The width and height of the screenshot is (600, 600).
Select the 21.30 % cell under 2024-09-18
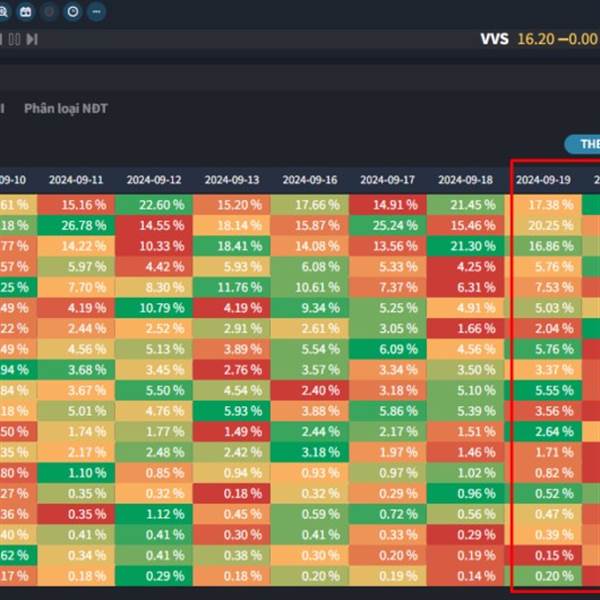pyautogui.click(x=465, y=246)
